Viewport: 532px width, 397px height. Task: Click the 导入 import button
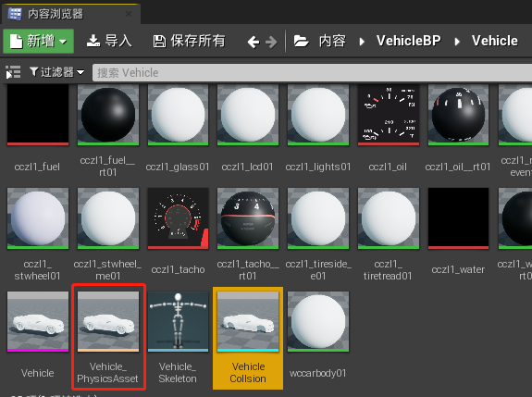108,41
